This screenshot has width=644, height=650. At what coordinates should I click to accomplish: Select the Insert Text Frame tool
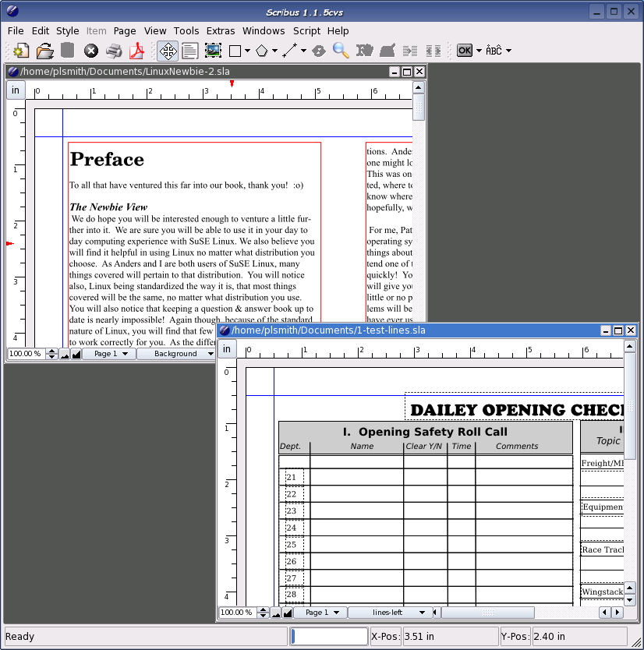[189, 51]
